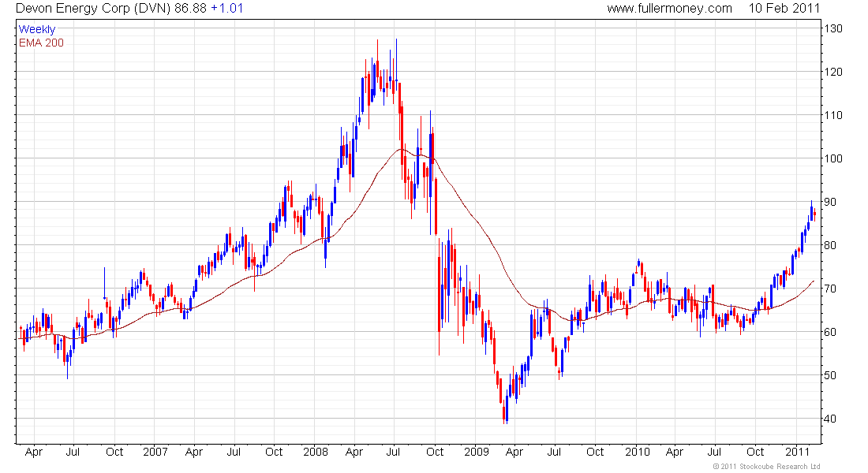Click the 2009 year label on the time axis
This screenshot has width=868, height=473.
(476, 453)
